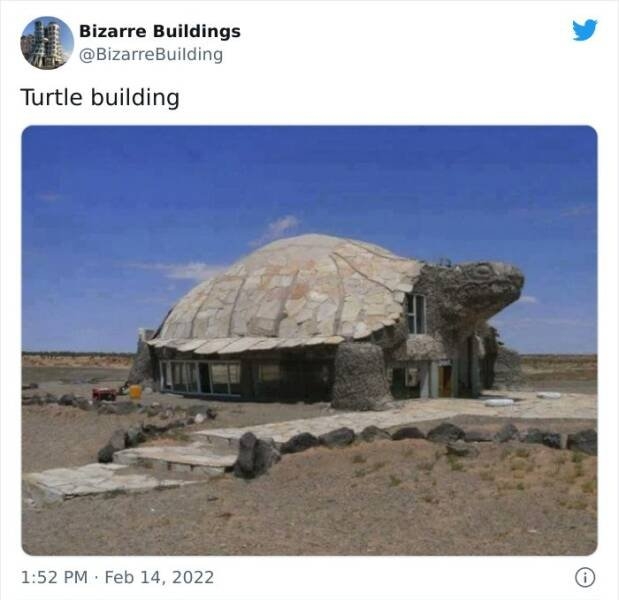The width and height of the screenshot is (619, 600).
Task: Click the turtle's front leg stone pillar
Action: 359,375
